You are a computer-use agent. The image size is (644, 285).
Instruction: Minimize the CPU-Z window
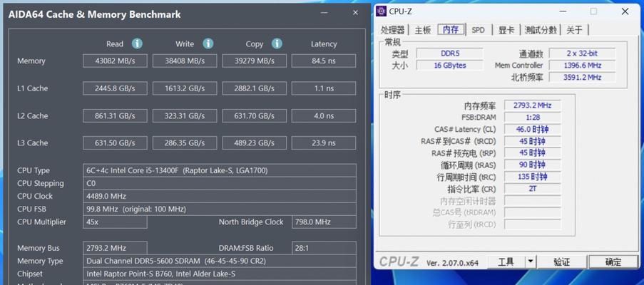(x=562, y=11)
